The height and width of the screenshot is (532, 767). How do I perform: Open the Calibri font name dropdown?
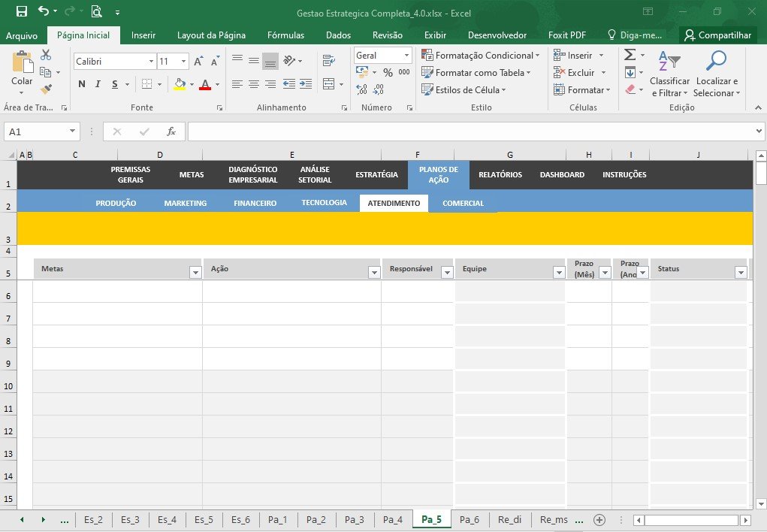(151, 62)
